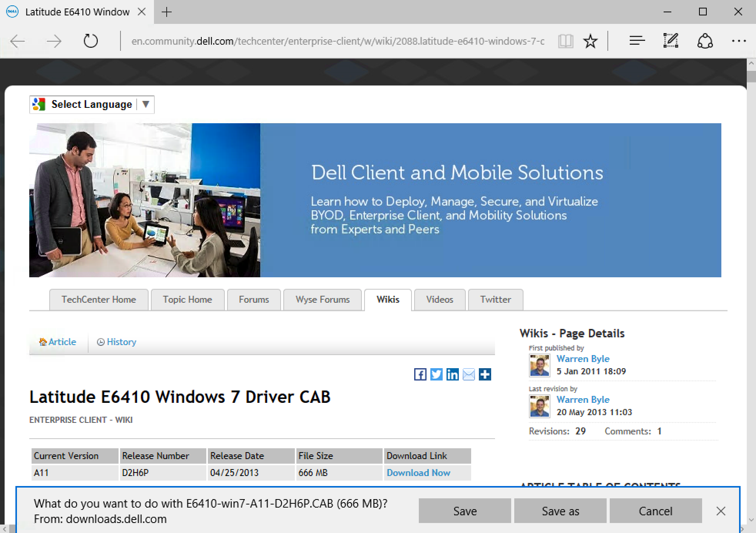Click the Dell favicon on tab
This screenshot has width=756, height=533.
coord(12,12)
